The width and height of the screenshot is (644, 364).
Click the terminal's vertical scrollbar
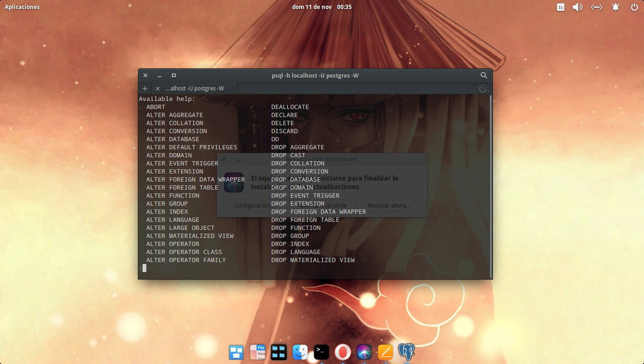tap(490, 186)
